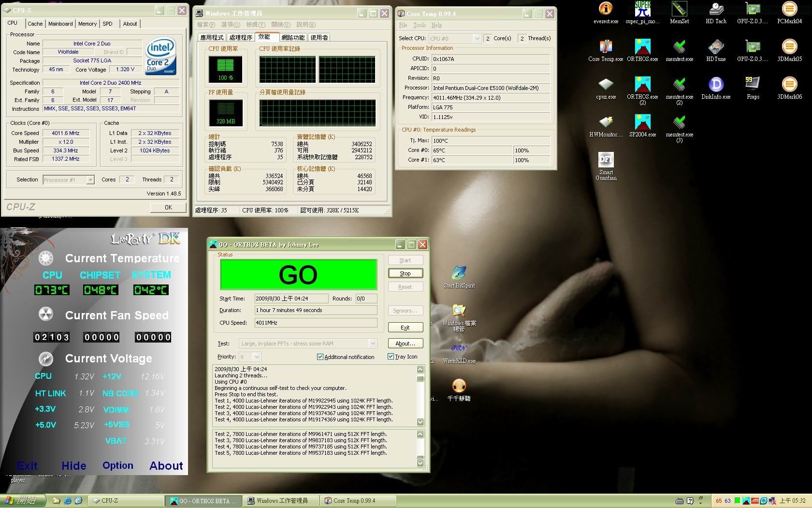Click About in Smart Guardian panel
The image size is (812, 508).
pos(166,466)
